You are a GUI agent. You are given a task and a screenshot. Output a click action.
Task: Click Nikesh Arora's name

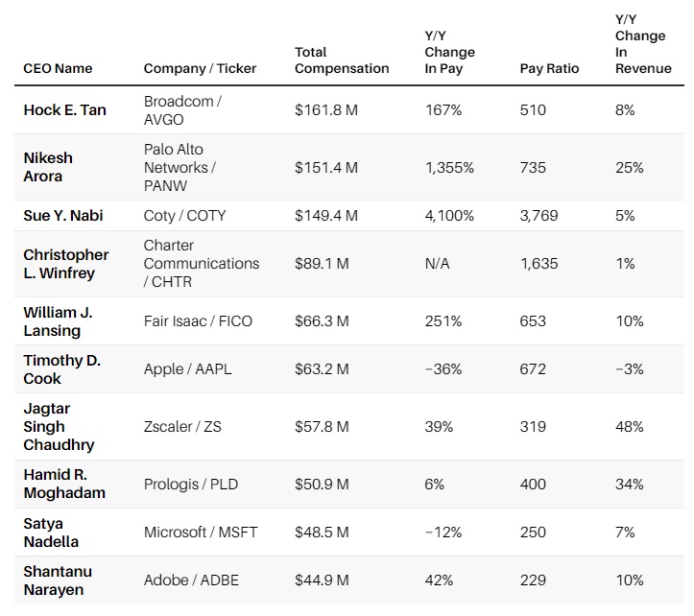point(48,167)
